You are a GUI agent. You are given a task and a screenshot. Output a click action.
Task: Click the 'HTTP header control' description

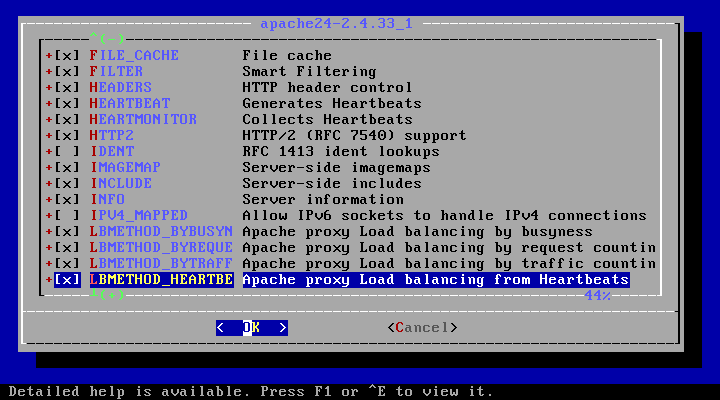[327, 88]
